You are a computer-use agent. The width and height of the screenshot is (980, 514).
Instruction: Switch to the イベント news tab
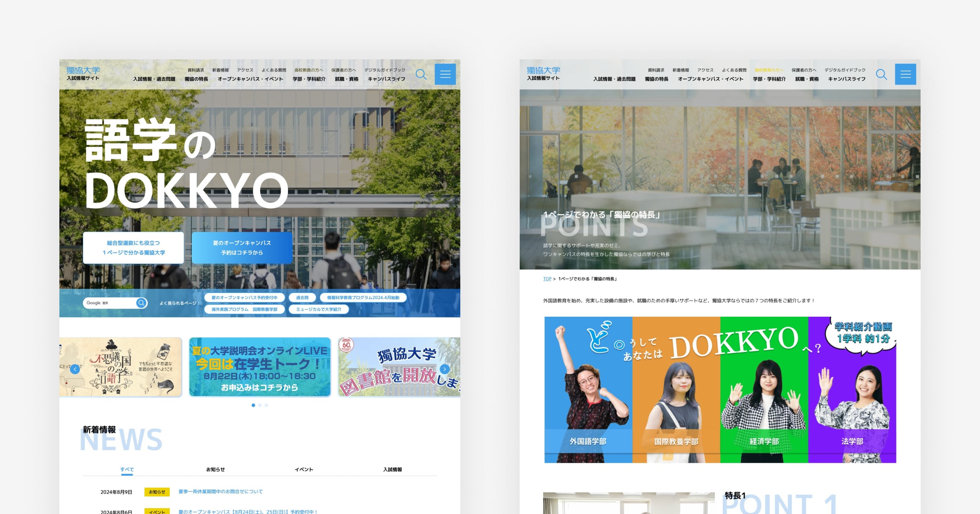coord(304,469)
